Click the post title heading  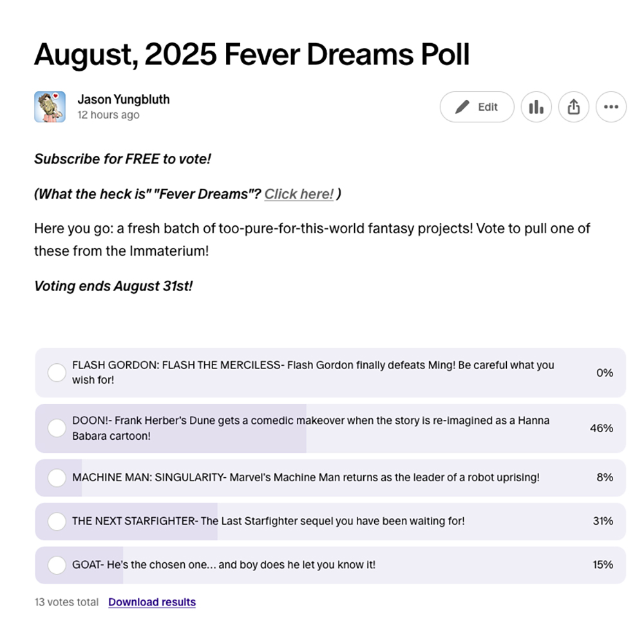252,54
